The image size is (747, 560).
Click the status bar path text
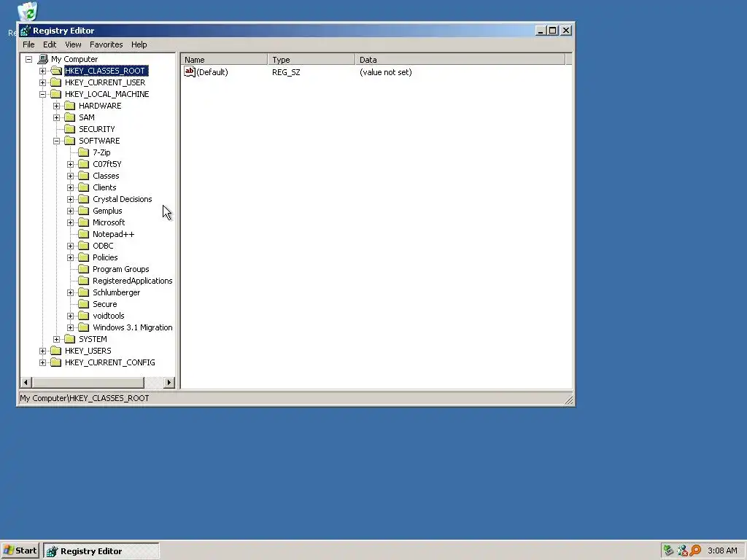pos(85,398)
